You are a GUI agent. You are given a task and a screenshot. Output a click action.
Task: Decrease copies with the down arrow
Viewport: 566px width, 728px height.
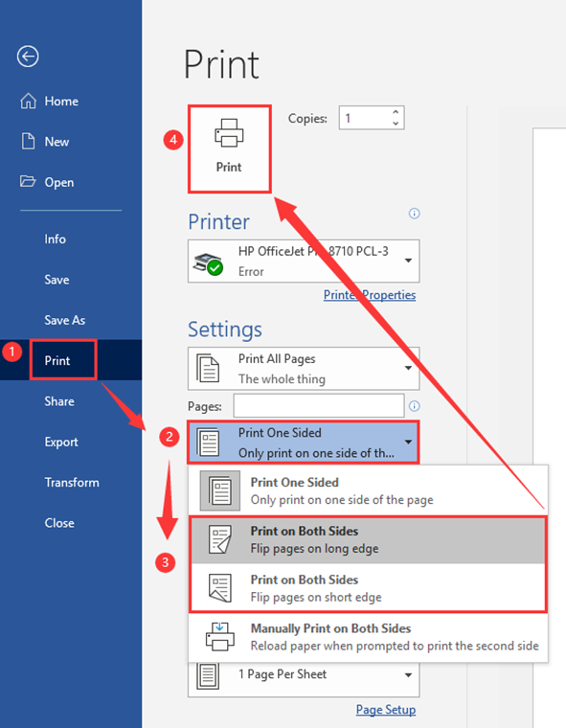[396, 124]
